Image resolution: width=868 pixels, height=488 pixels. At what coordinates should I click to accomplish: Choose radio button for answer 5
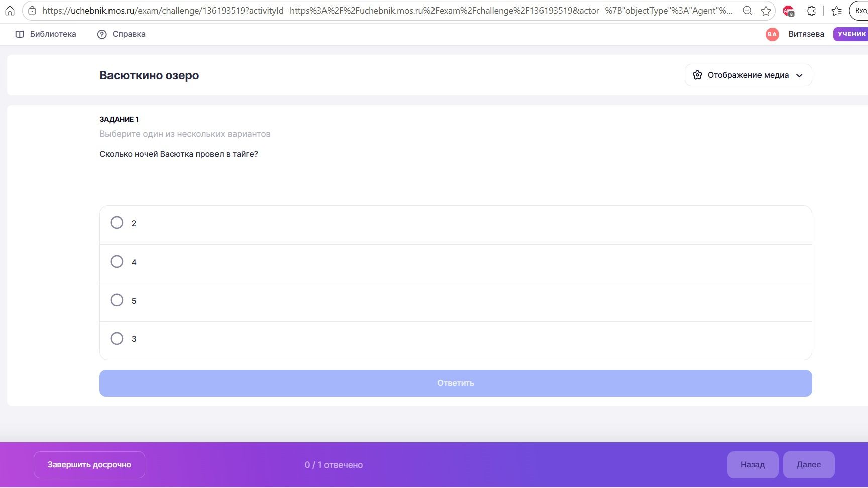pyautogui.click(x=117, y=300)
